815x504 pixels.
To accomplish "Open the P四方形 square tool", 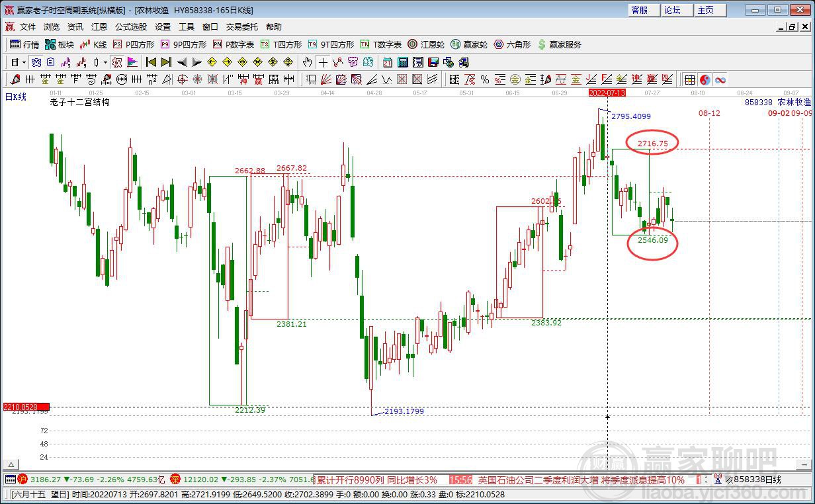I will tap(134, 44).
